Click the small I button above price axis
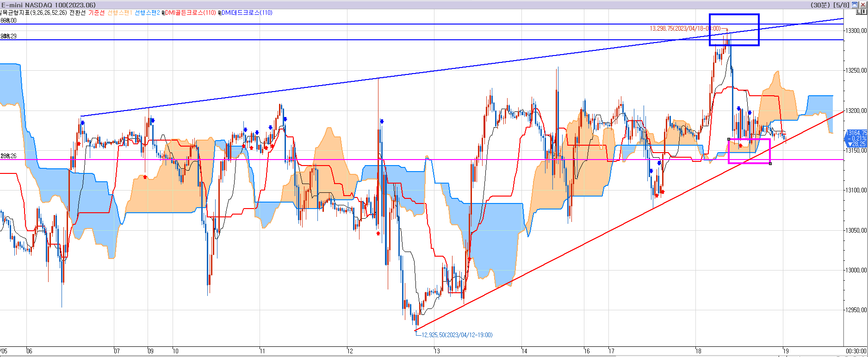 pyautogui.click(x=864, y=12)
